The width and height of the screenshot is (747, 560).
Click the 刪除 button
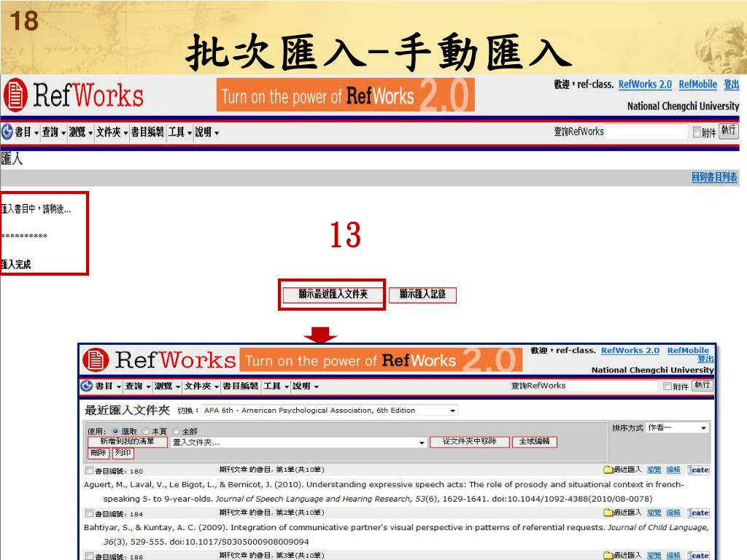(98, 453)
